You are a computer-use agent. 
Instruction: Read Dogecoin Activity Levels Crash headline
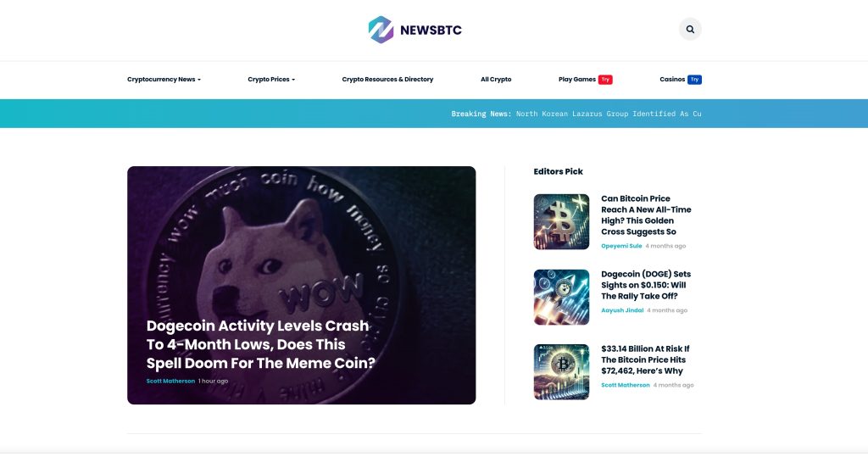260,344
